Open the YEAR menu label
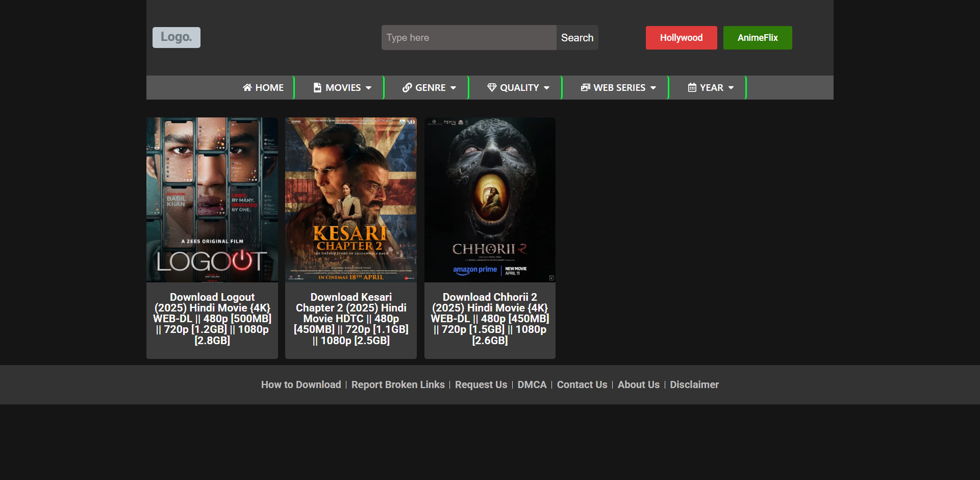 tap(712, 87)
